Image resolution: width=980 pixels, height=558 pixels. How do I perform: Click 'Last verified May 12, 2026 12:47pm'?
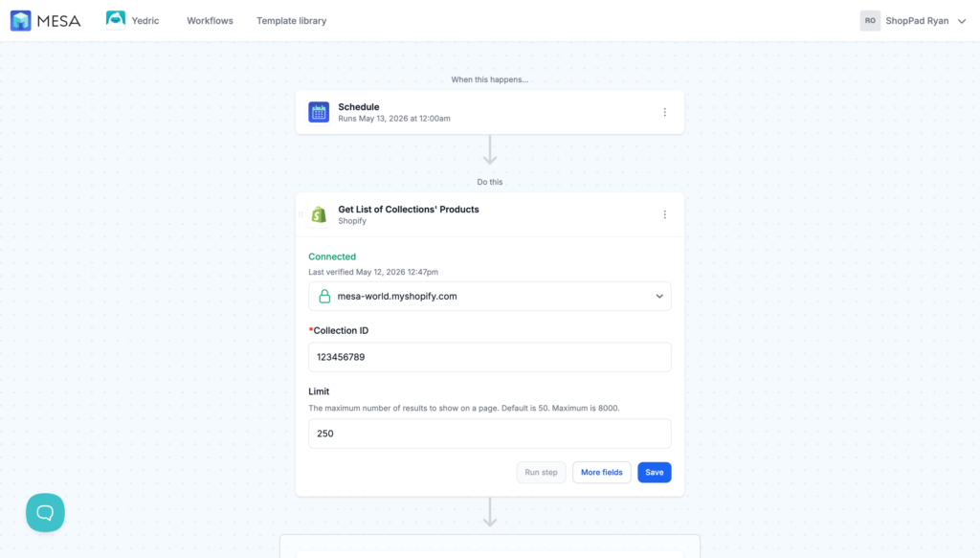(x=373, y=273)
